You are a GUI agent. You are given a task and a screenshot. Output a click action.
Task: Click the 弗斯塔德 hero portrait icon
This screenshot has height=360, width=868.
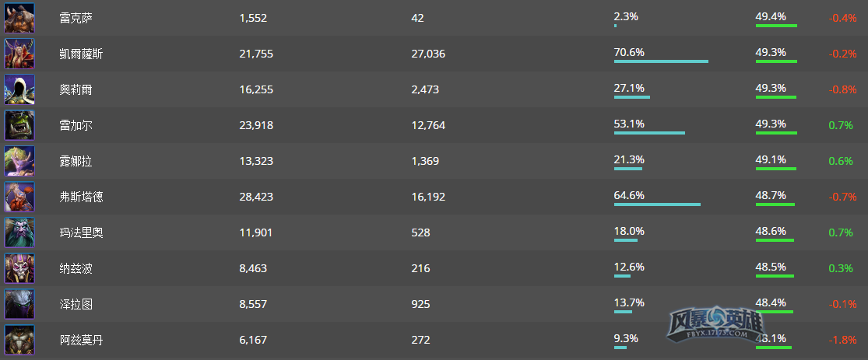click(x=19, y=196)
